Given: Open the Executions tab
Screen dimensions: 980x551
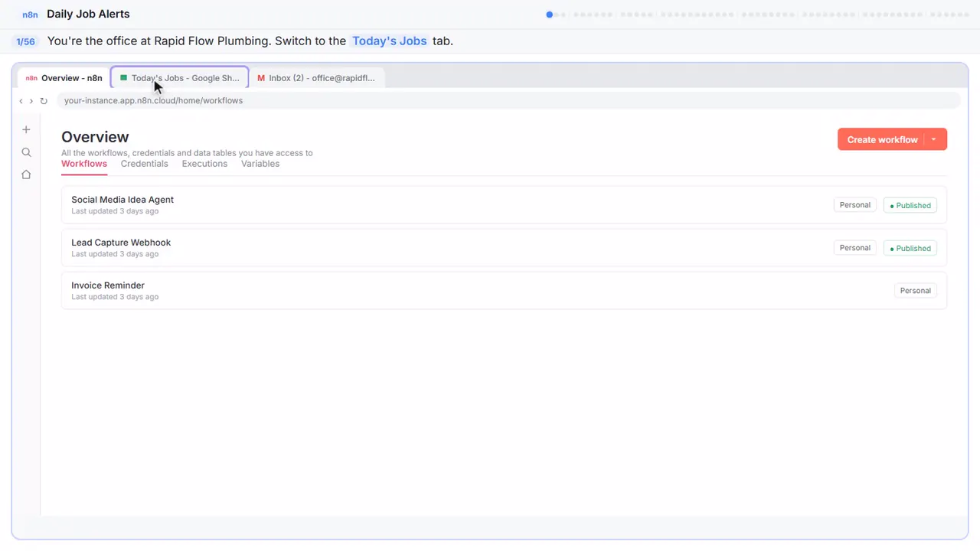Looking at the screenshot, I should pyautogui.click(x=204, y=164).
